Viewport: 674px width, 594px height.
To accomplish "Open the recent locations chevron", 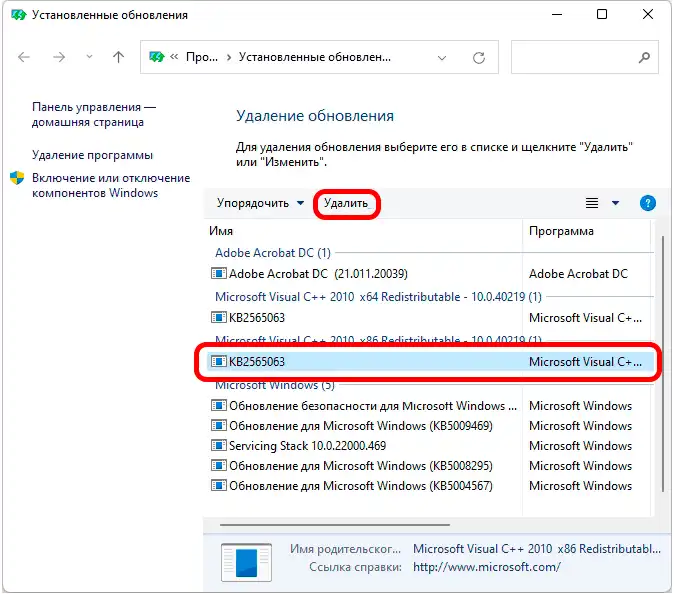I will [89, 57].
